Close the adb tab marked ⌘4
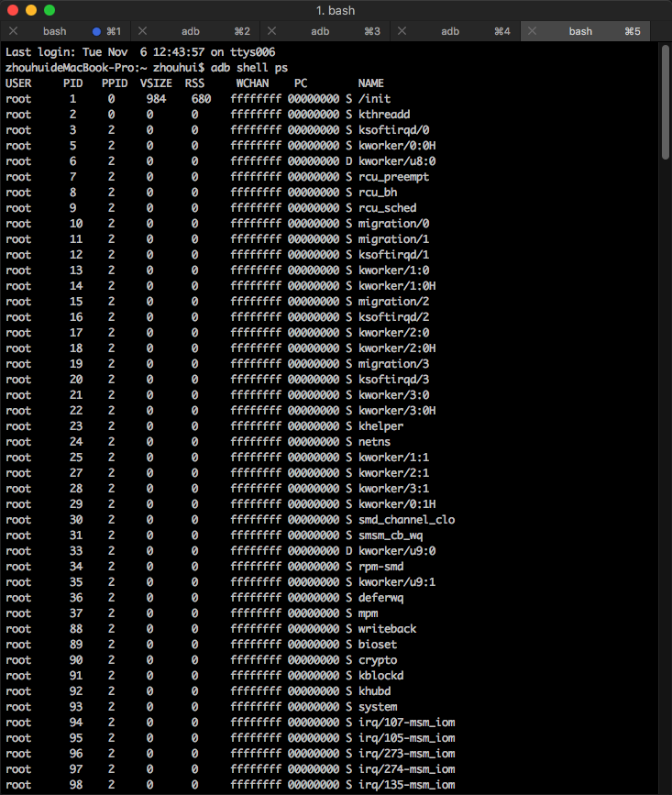 pos(402,31)
